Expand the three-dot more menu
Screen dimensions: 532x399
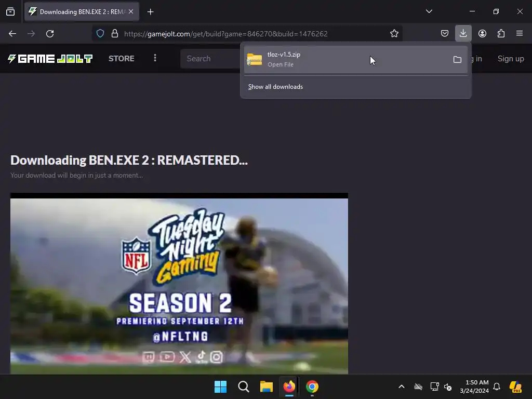[x=155, y=58]
